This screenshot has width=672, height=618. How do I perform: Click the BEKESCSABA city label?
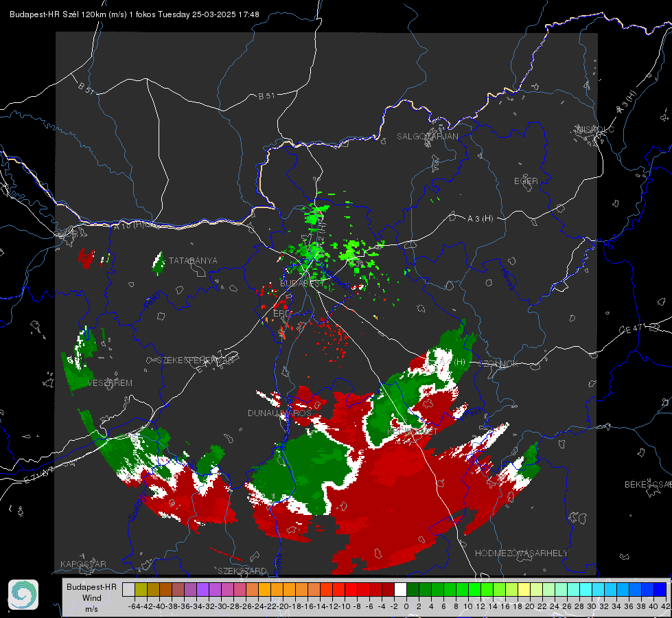(647, 485)
